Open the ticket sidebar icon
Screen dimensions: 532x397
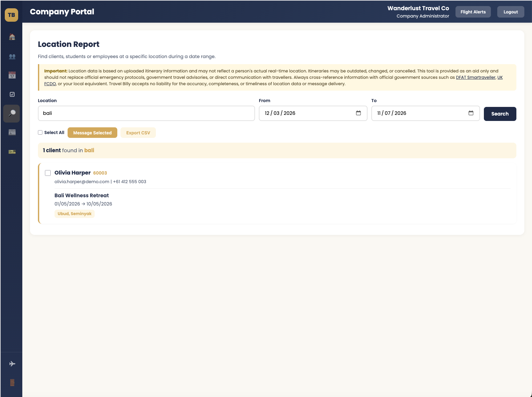12,152
